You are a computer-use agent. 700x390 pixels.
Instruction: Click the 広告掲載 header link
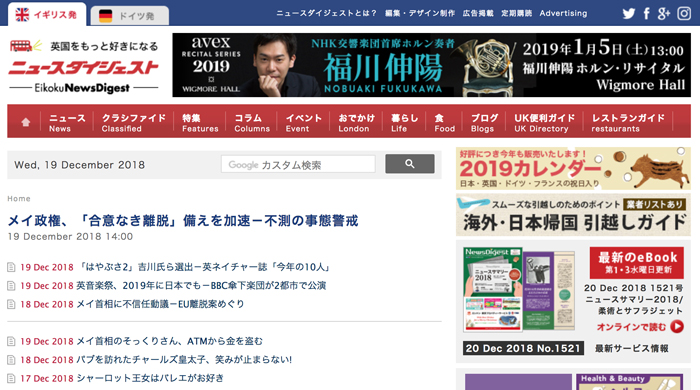[x=478, y=13]
